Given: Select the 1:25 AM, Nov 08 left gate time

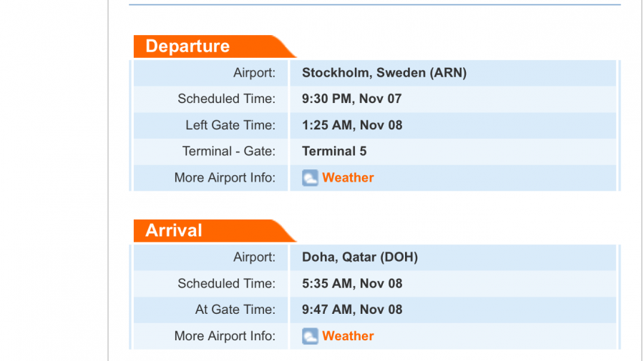Looking at the screenshot, I should pyautogui.click(x=352, y=125).
